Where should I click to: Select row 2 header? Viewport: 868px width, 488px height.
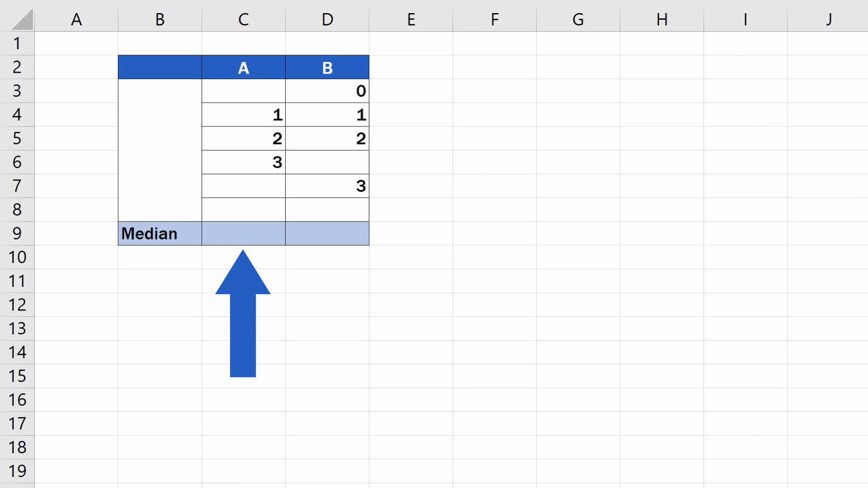click(17, 67)
